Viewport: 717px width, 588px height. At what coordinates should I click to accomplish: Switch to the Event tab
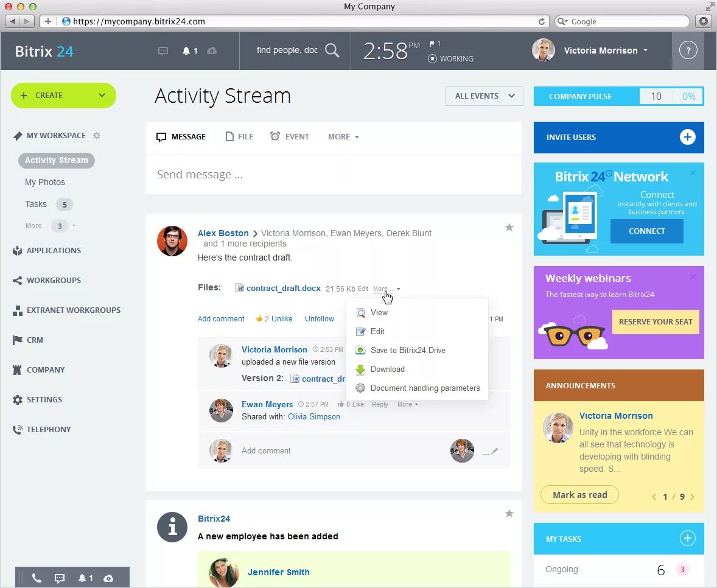290,137
